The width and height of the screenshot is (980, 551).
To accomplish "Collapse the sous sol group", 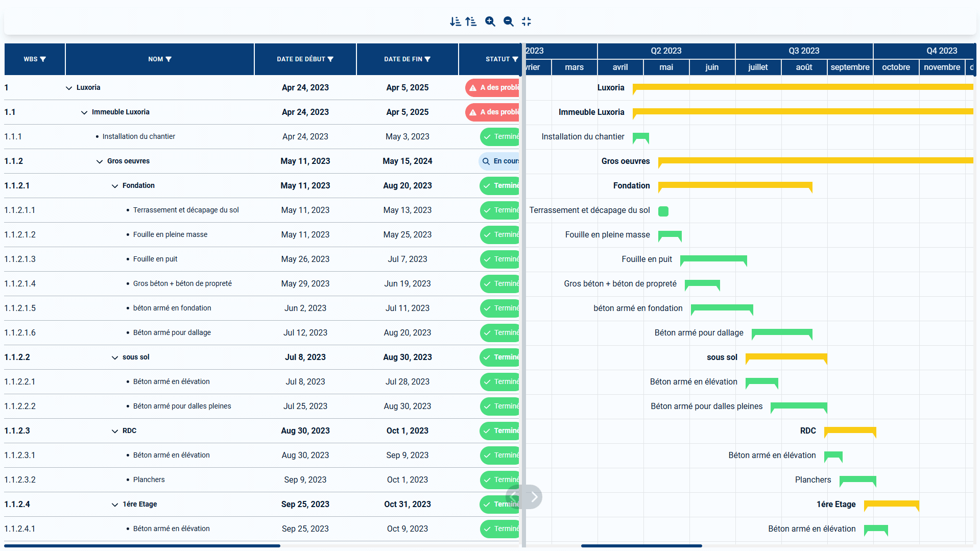I will pos(115,357).
